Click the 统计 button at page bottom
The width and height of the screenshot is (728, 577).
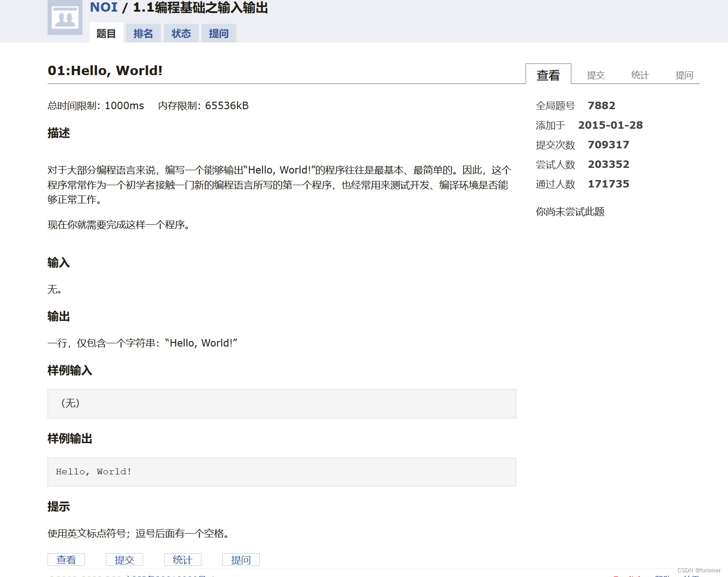(x=182, y=559)
